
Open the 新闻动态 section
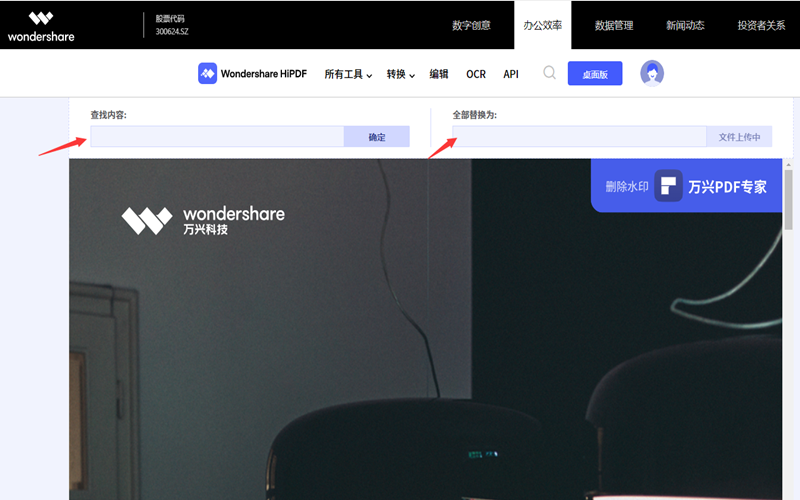(685, 25)
